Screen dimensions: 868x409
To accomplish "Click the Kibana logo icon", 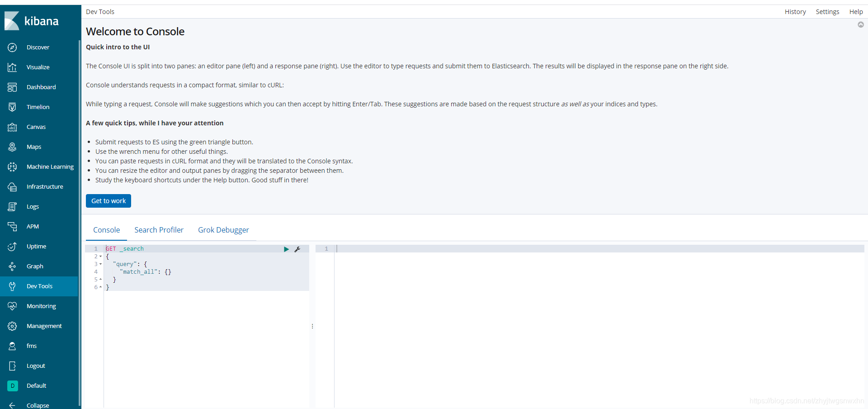I will 12,21.
